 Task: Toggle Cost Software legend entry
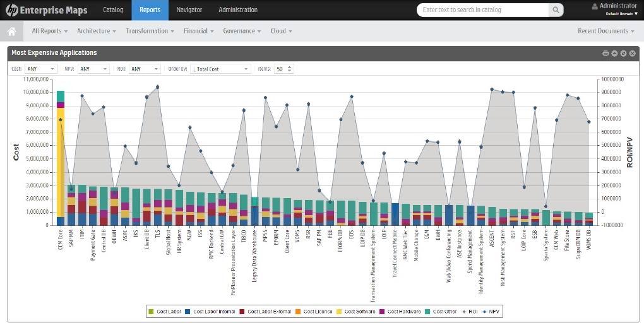point(355,312)
